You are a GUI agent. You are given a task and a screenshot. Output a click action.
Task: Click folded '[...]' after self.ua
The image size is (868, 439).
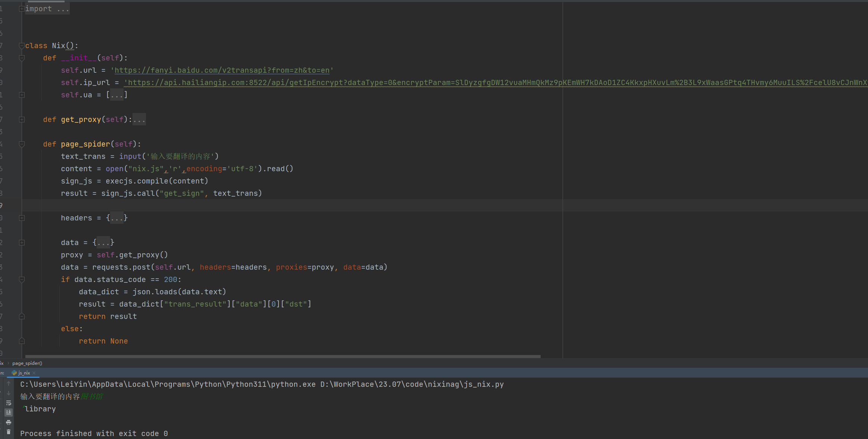click(117, 95)
